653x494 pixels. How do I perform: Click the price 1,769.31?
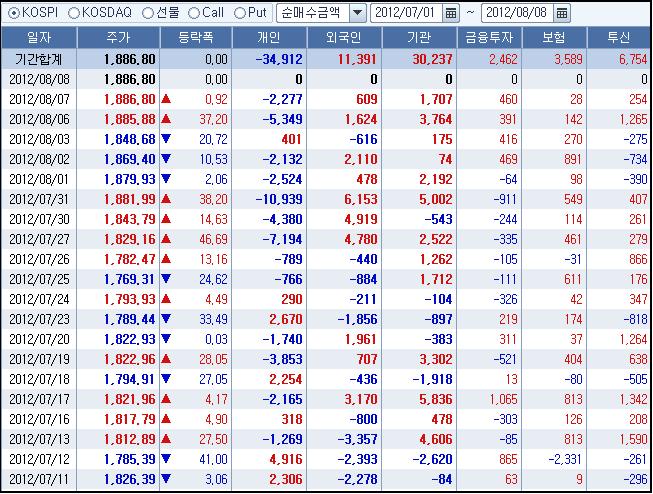[130, 279]
